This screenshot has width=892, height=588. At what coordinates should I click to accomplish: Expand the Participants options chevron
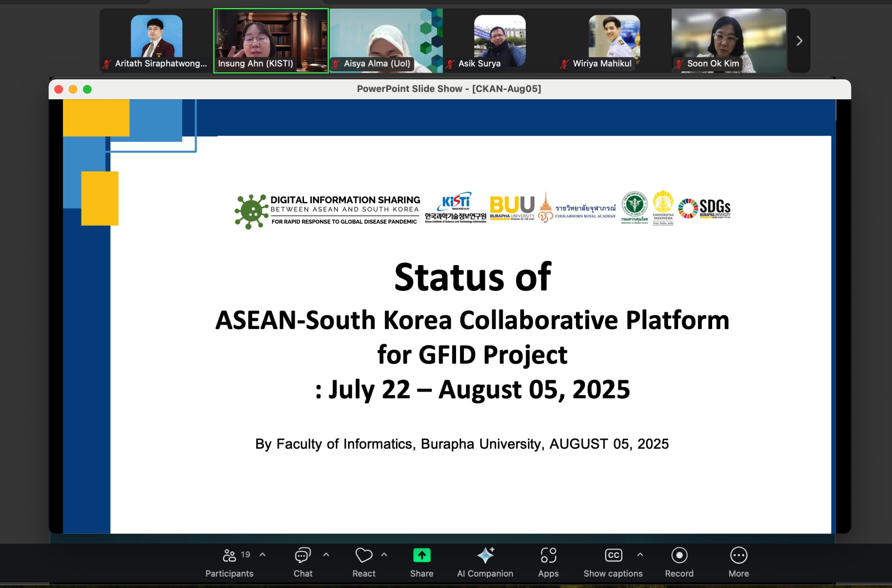[263, 554]
